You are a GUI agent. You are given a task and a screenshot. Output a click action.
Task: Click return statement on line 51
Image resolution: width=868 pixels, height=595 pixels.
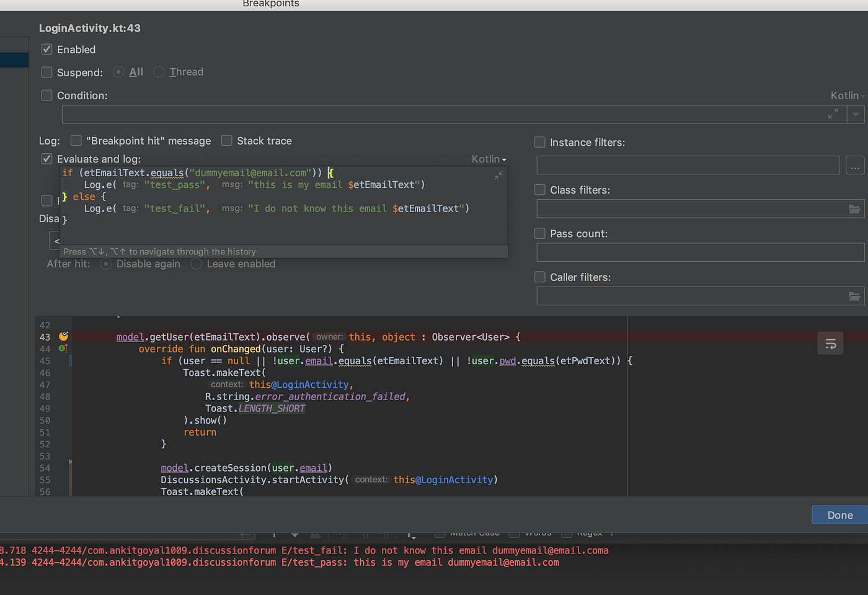200,432
